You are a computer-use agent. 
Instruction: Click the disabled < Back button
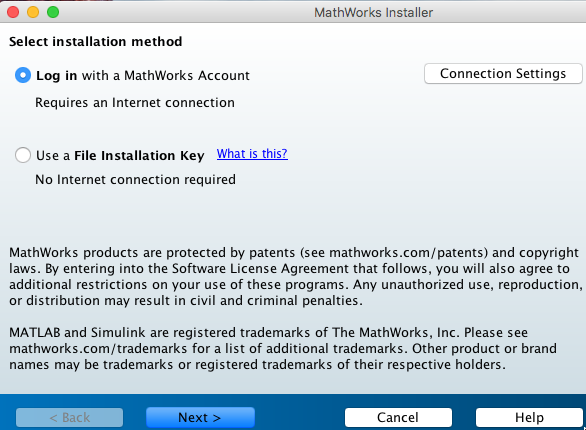point(70,417)
